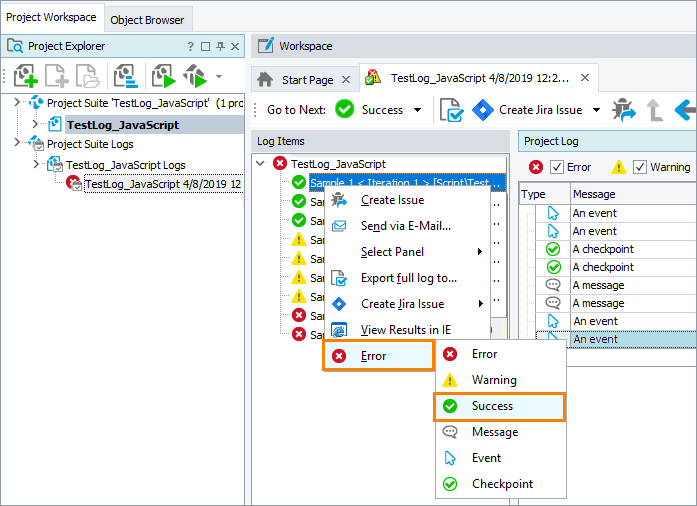
Task: Click the Message column header
Action: coord(594,194)
